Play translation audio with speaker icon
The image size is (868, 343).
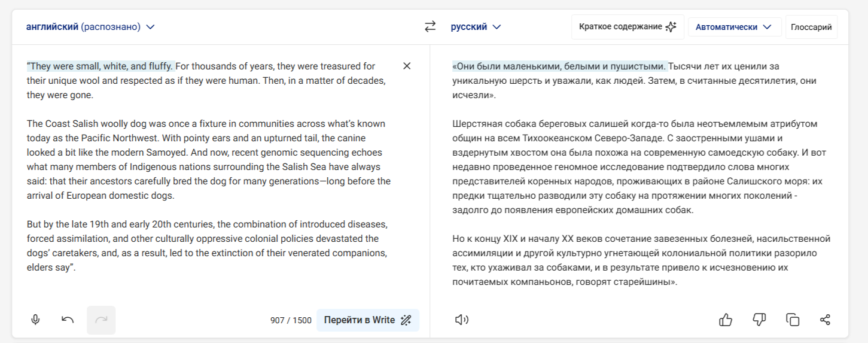pyautogui.click(x=461, y=320)
